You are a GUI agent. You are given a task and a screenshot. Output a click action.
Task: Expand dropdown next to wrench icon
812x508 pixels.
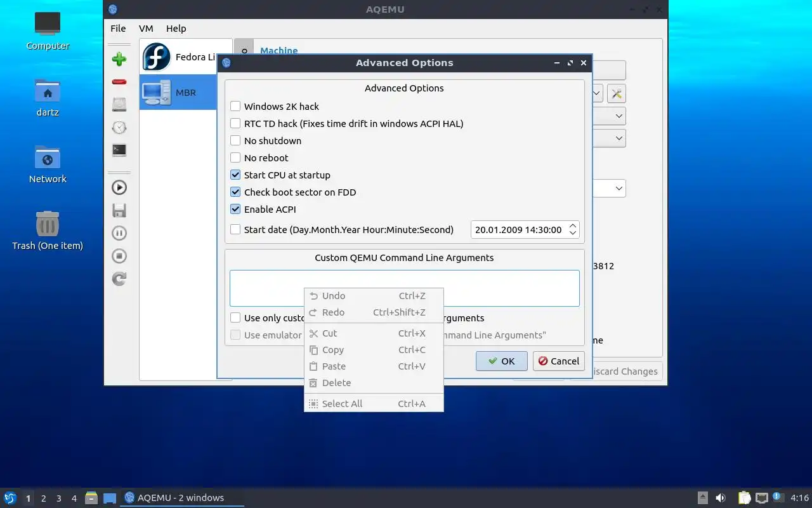[x=597, y=94]
